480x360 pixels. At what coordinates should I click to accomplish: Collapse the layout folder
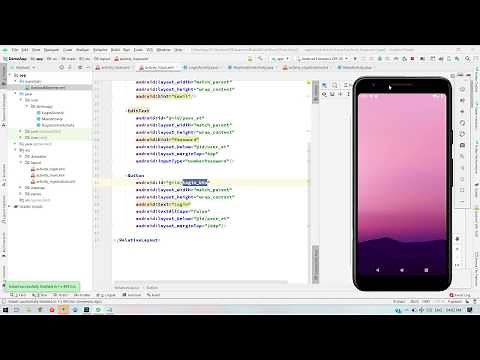(21, 163)
